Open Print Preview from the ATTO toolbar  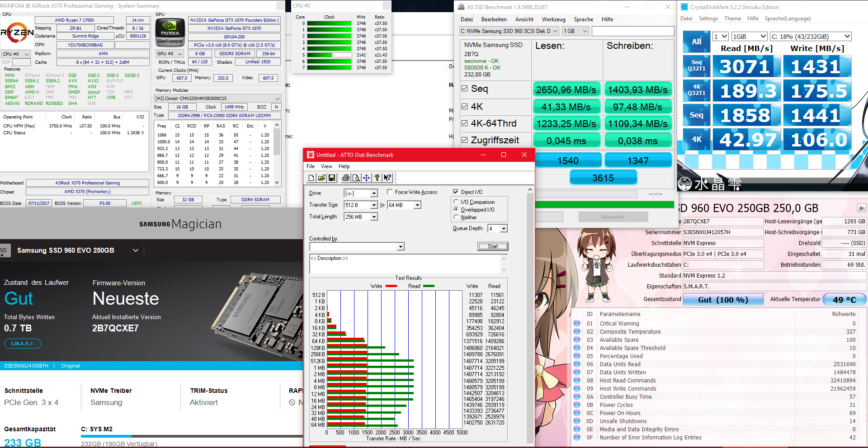[x=356, y=178]
